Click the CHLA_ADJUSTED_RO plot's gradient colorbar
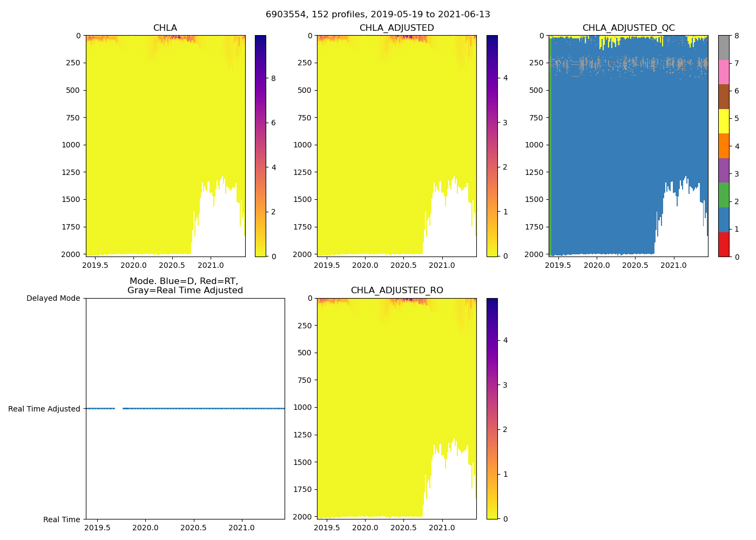The height and width of the screenshot is (540, 756). [492, 408]
